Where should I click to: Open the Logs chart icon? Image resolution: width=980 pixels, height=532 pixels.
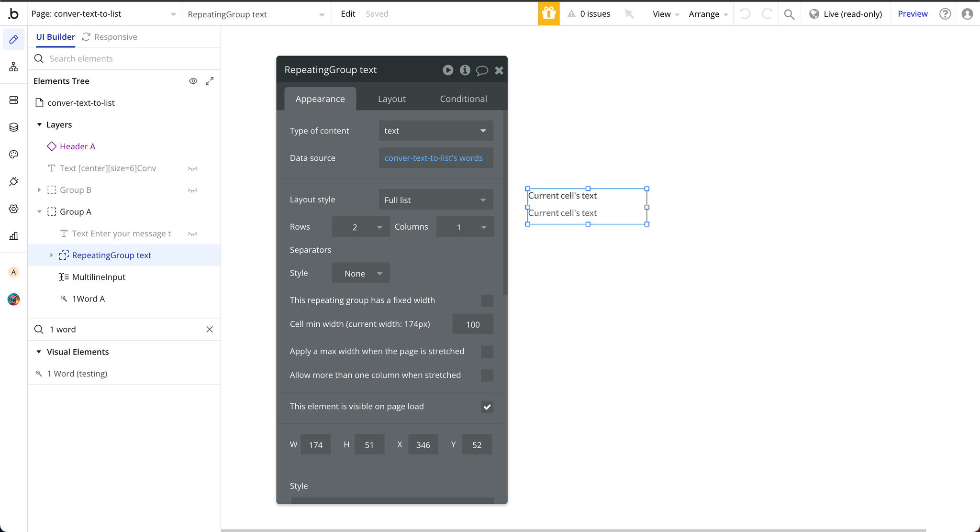(x=14, y=236)
